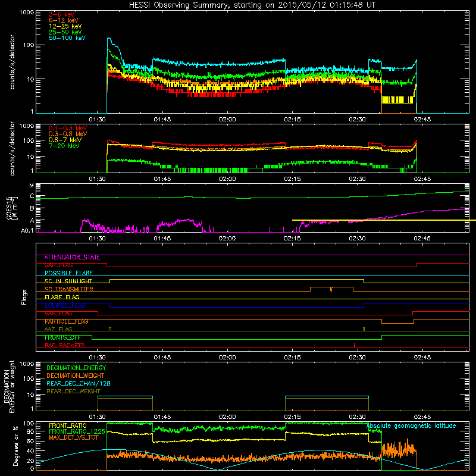Click the DECIMATION_WEIGHT legend label
Viewport: 476px width, 476px height.
[76, 376]
